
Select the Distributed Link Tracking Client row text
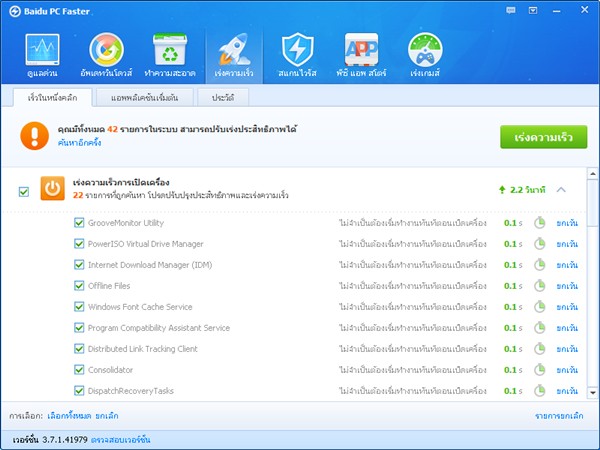[142, 349]
